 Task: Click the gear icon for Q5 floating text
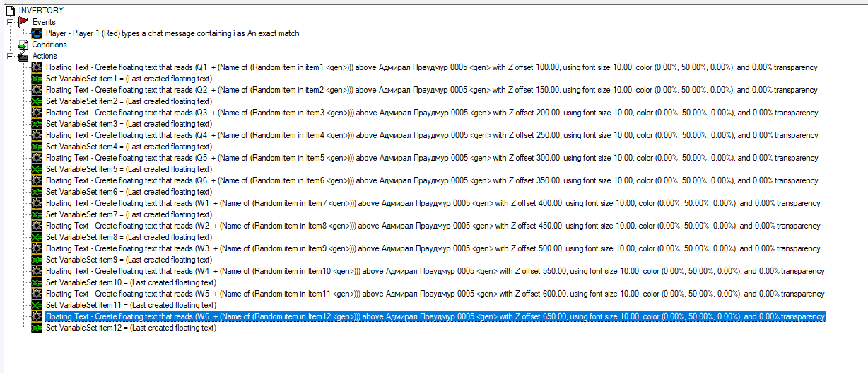tap(37, 158)
